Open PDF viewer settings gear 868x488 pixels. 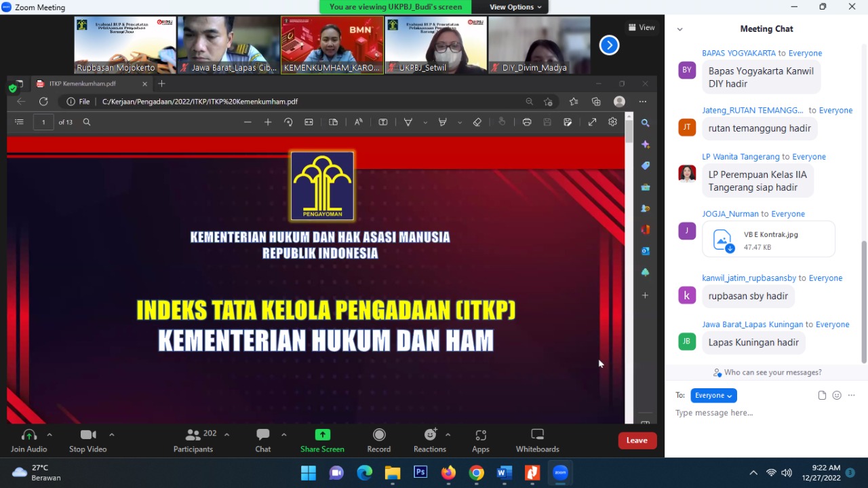[612, 122]
